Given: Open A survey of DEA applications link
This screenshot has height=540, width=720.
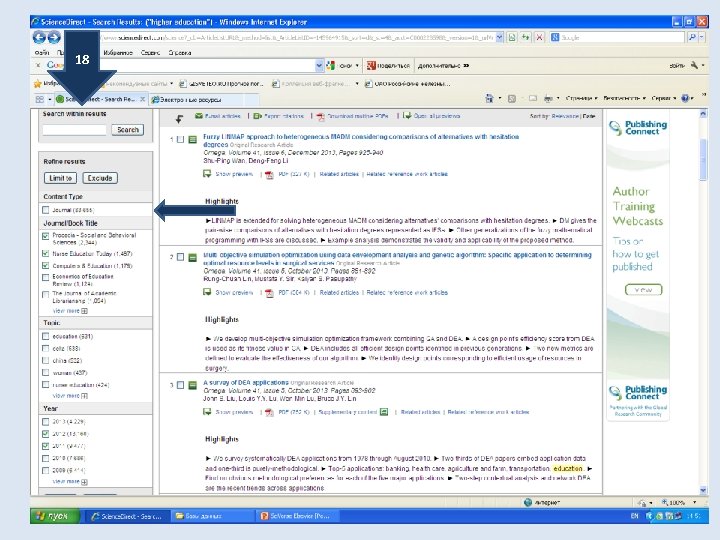Looking at the screenshot, I should pyautogui.click(x=246, y=382).
